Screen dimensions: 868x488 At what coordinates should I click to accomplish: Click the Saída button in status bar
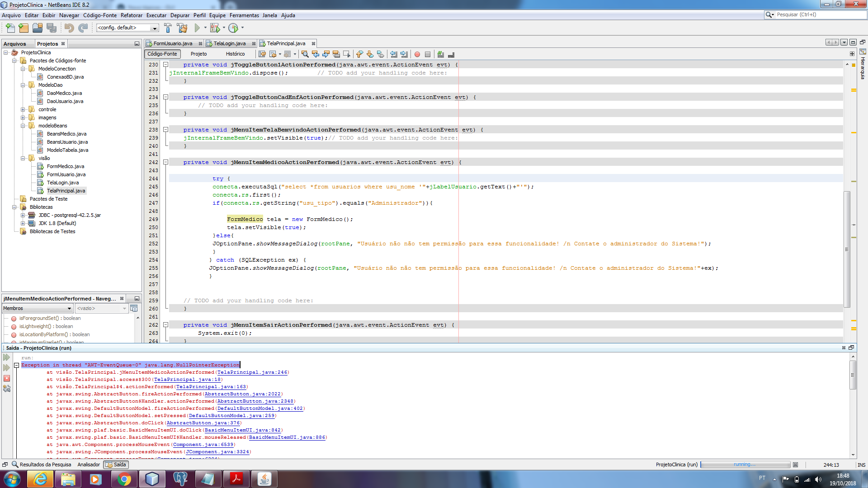click(x=116, y=465)
